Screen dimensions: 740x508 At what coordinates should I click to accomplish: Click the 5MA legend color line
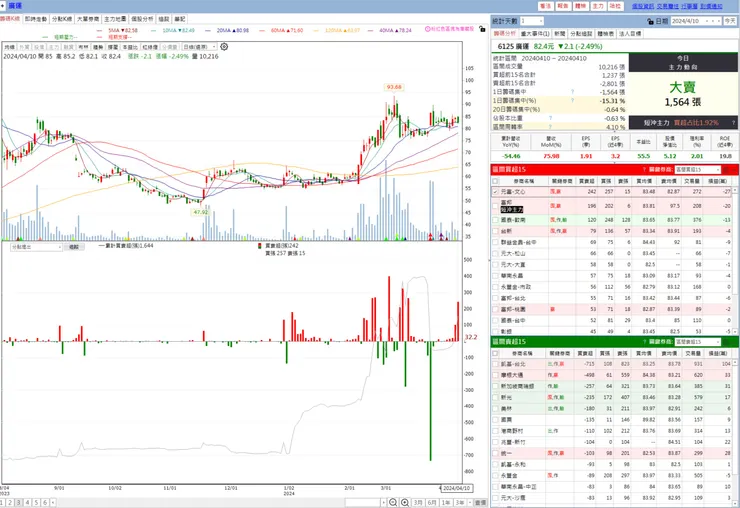tap(100, 30)
